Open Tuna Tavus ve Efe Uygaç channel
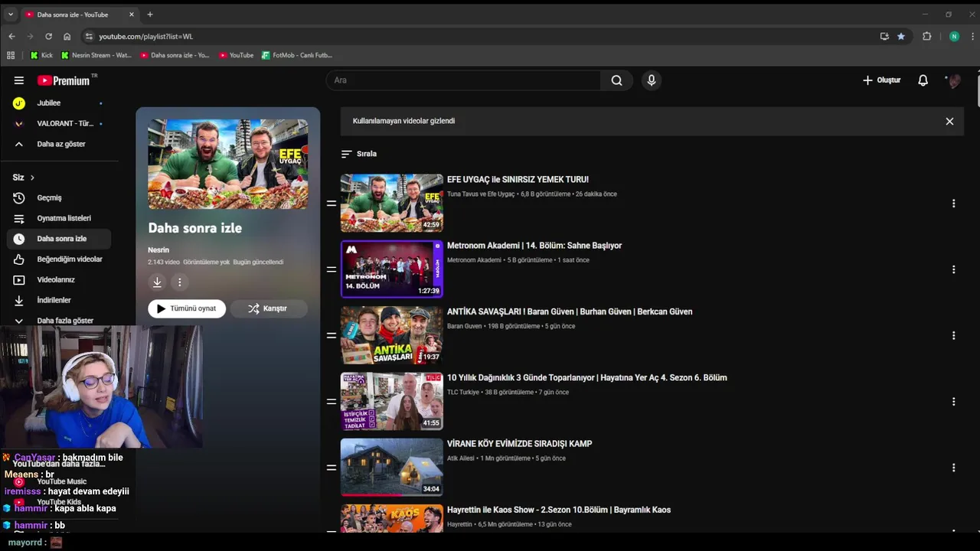The height and width of the screenshot is (551, 980). pyautogui.click(x=481, y=194)
